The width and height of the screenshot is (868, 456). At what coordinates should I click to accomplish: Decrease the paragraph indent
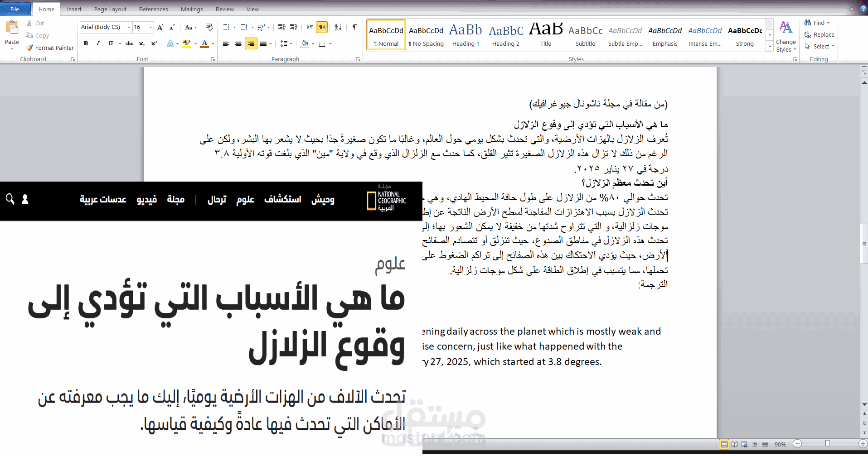click(281, 27)
